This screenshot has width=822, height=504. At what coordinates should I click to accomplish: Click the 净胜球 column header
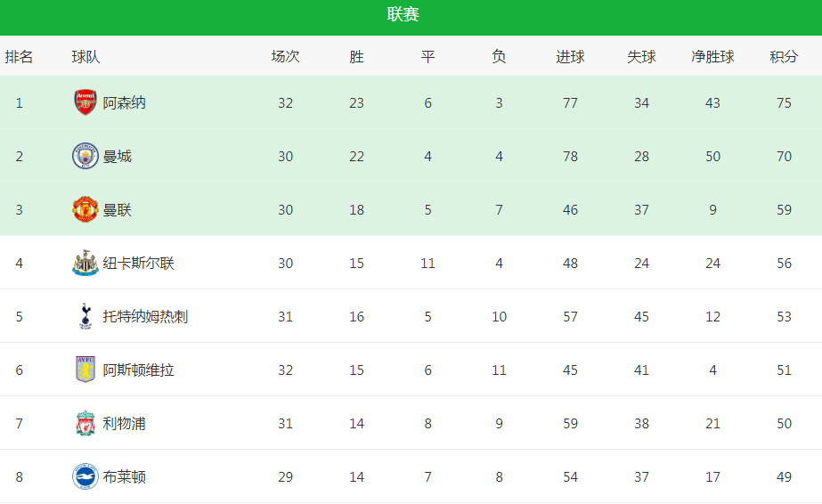tap(712, 57)
